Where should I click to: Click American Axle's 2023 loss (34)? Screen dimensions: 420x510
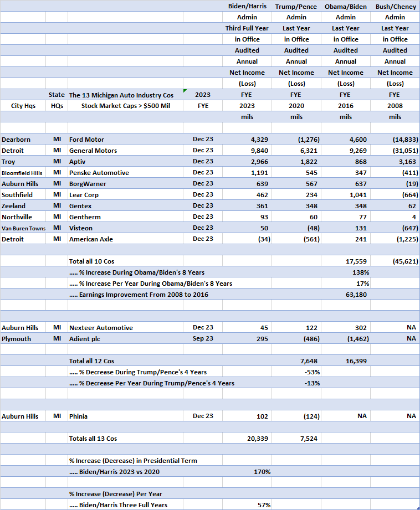[x=247, y=239]
